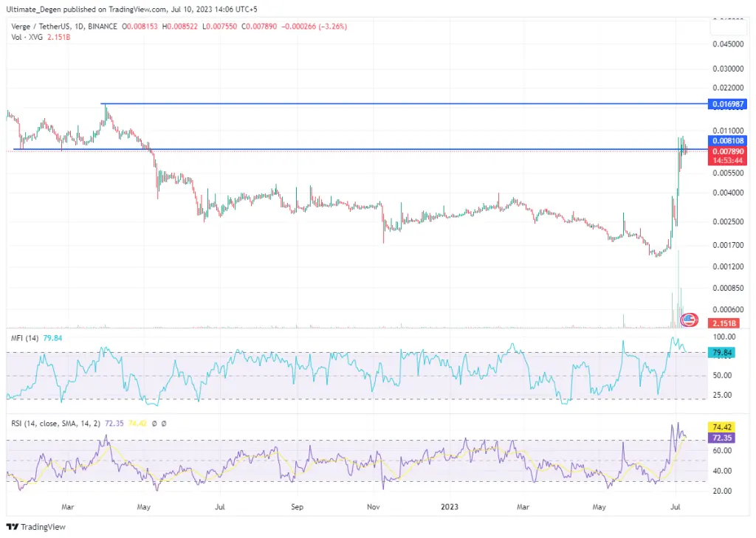Click the 20.00 level on RSI axis
This screenshot has height=538, width=756.
[x=722, y=491]
